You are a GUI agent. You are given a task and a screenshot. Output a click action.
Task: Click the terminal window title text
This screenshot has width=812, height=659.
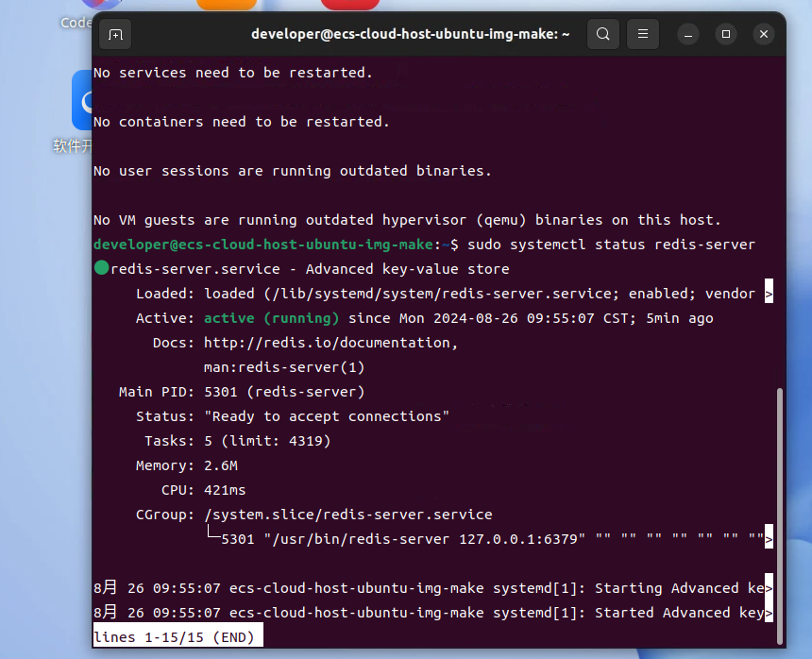410,34
